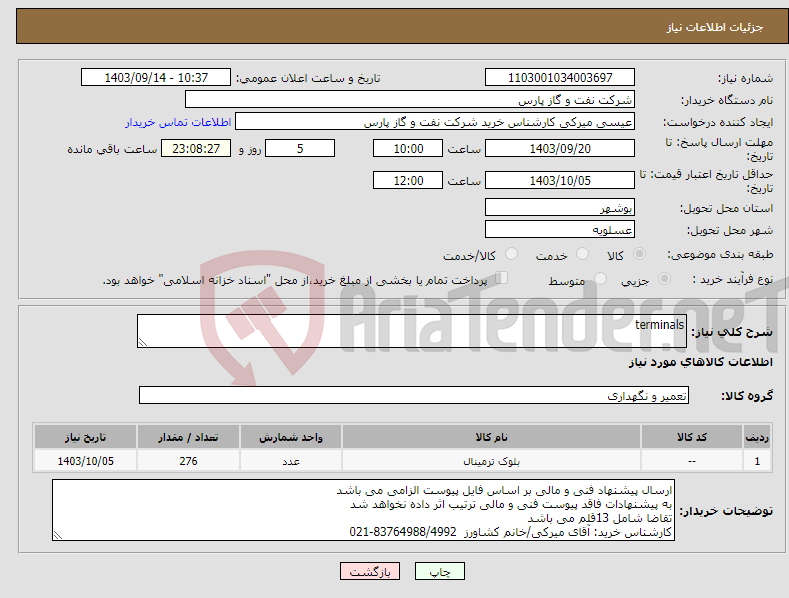Click the price validity date field 1403/10/05
The image size is (789, 598).
tap(560, 180)
